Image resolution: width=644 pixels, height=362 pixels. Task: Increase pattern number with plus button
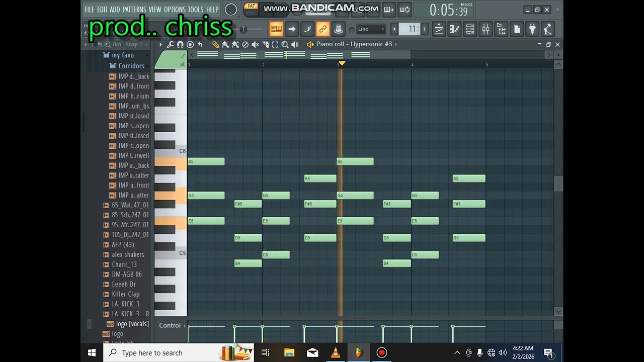(424, 29)
